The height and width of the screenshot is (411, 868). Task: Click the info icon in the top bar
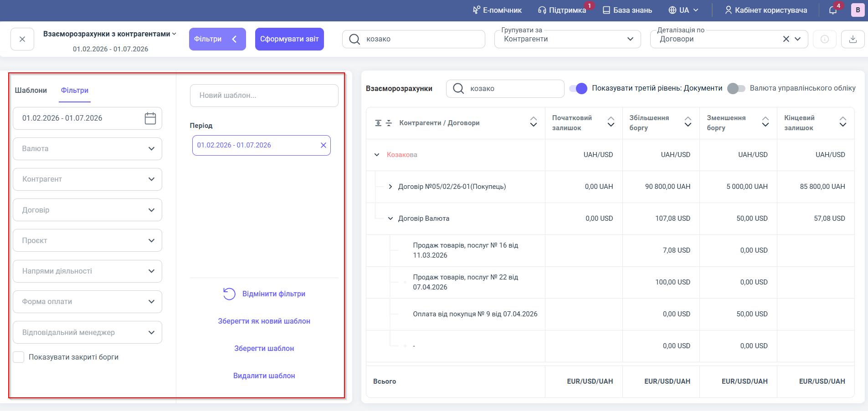(x=825, y=39)
